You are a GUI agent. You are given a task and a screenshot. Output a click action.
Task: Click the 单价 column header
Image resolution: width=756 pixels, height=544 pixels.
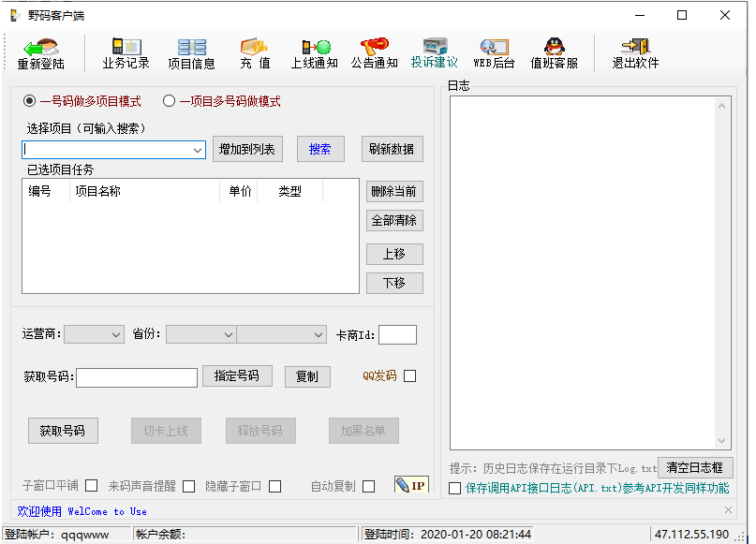click(239, 191)
